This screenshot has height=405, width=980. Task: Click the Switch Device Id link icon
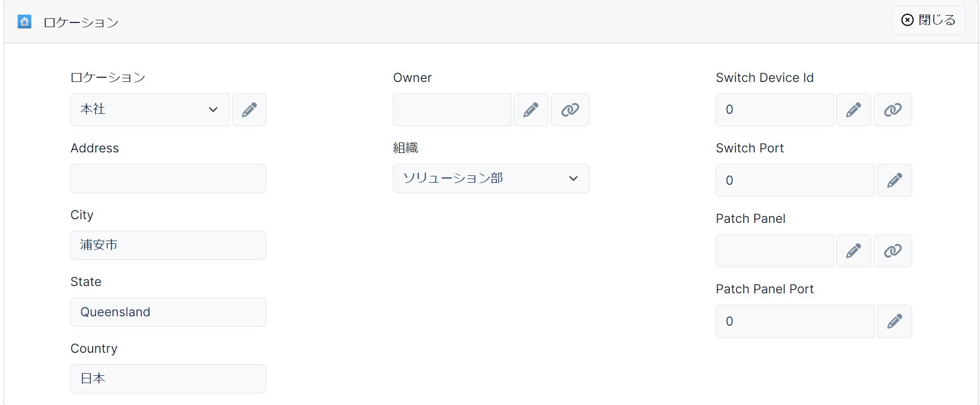click(x=893, y=110)
